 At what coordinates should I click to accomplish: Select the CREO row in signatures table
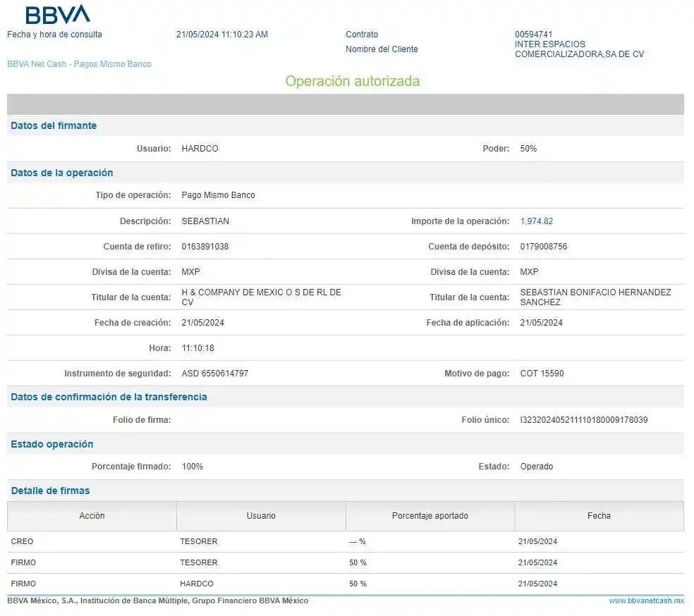(23, 541)
